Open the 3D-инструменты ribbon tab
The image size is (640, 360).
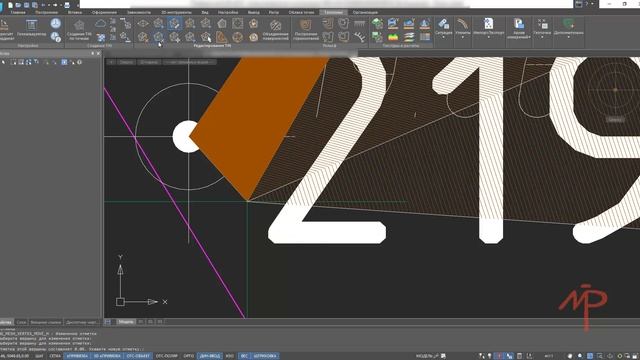[176, 12]
